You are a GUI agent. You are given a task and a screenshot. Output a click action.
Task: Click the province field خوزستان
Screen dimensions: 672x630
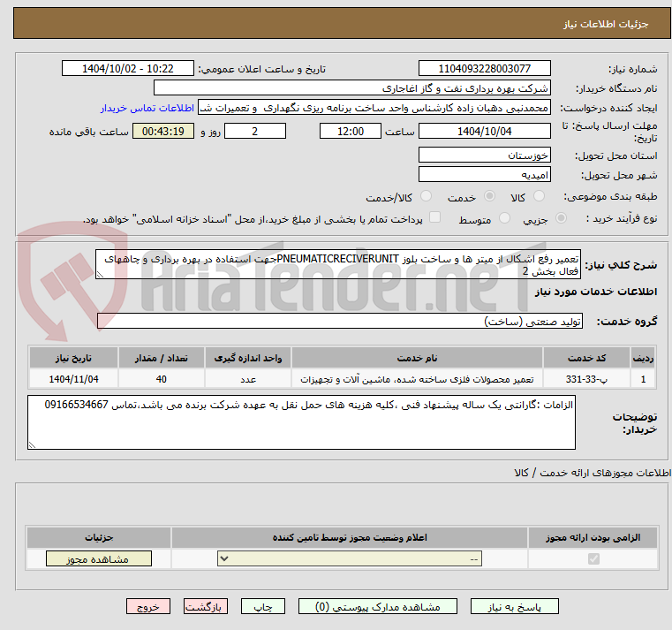click(x=484, y=155)
